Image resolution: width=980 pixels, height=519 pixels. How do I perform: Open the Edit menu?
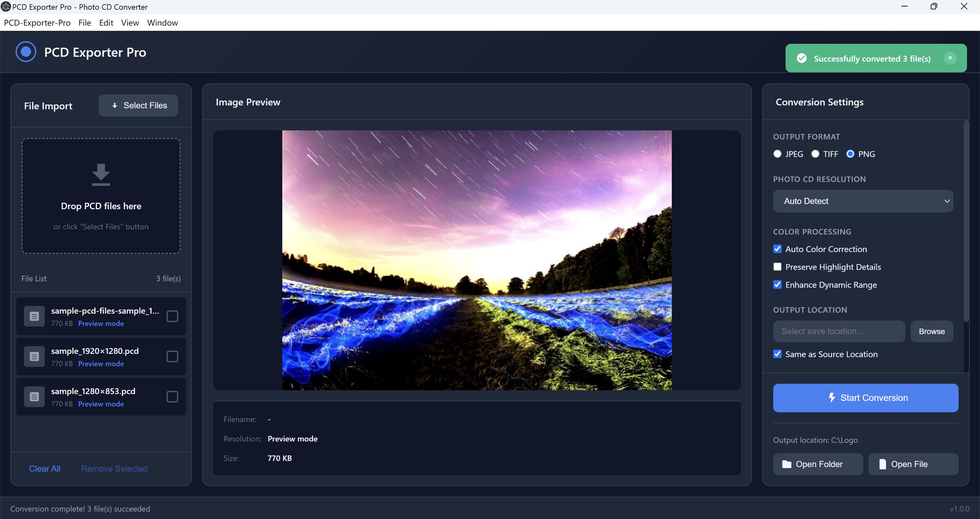pyautogui.click(x=106, y=22)
